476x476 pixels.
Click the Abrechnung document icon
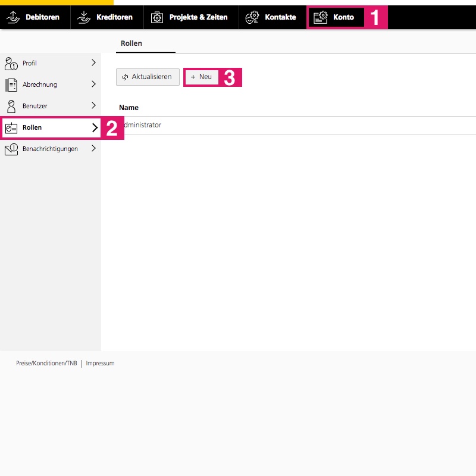click(x=11, y=84)
